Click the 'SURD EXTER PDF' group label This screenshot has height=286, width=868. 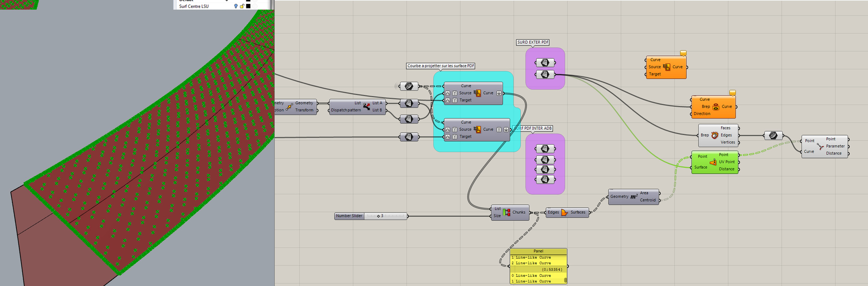tap(533, 42)
